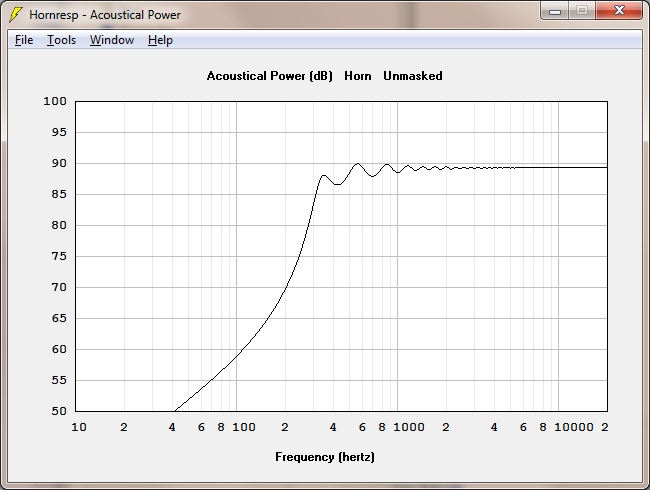Click the 10000 Hz x-axis label
Viewport: 650px width, 490px height.
pos(574,427)
